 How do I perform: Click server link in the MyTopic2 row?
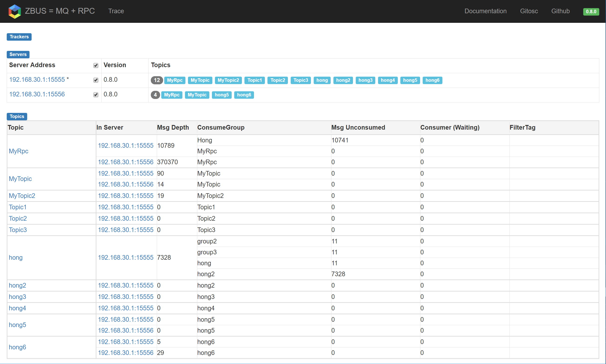(x=126, y=196)
